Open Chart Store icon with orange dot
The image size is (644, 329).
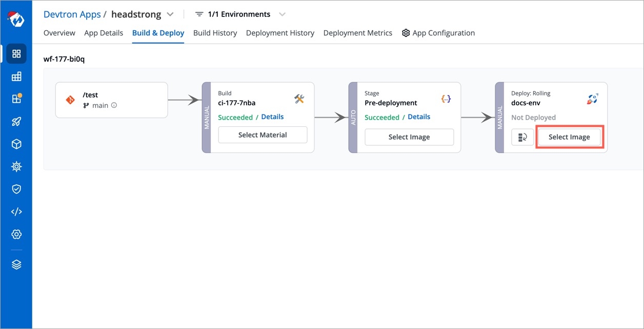tap(16, 99)
